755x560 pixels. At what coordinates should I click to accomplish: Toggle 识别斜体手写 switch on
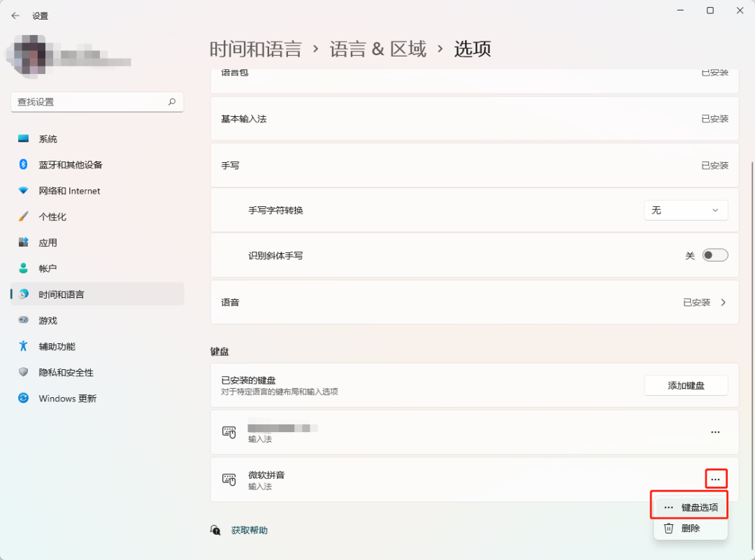(715, 254)
